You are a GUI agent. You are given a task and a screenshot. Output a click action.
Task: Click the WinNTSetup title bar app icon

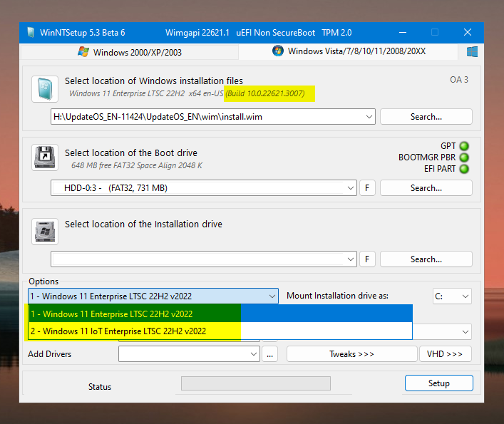[31, 33]
